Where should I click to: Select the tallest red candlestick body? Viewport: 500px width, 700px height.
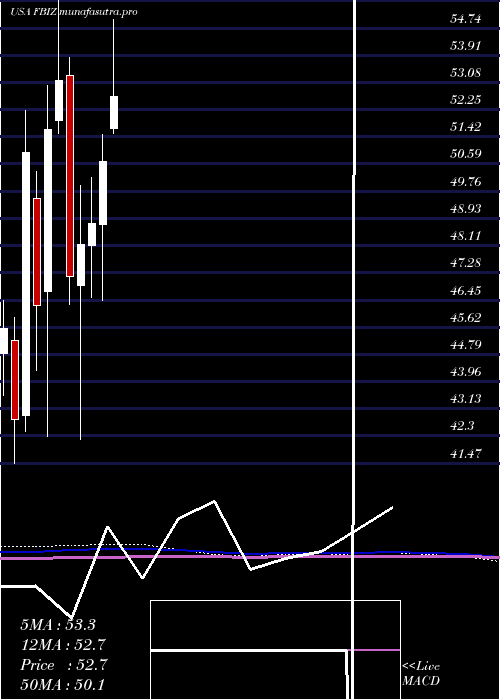click(x=70, y=176)
